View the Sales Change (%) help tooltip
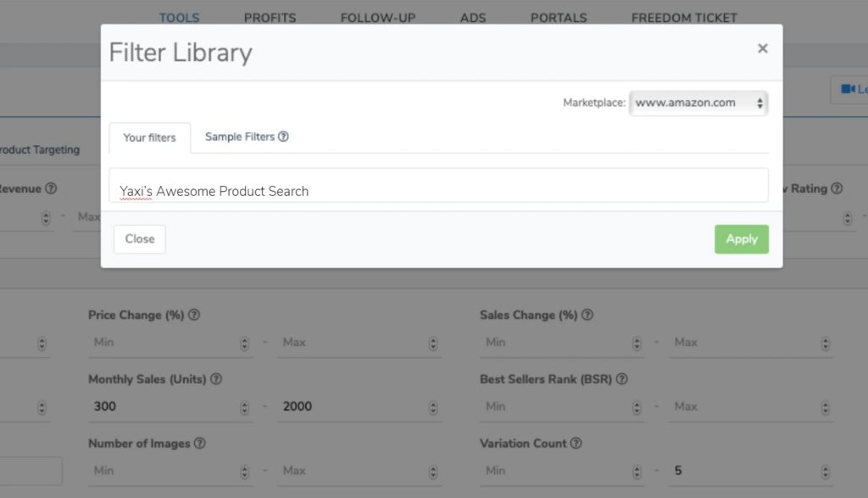Viewport: 868px width, 498px height. coord(588,315)
